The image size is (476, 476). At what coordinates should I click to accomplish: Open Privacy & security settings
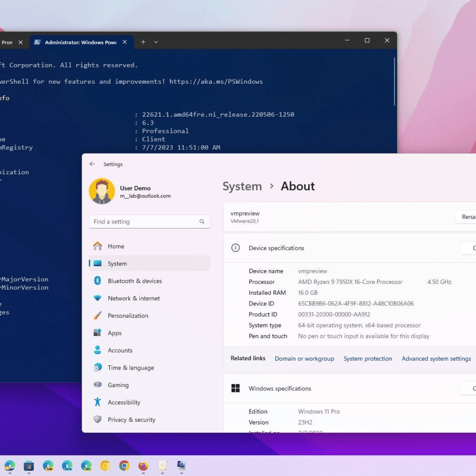click(132, 419)
